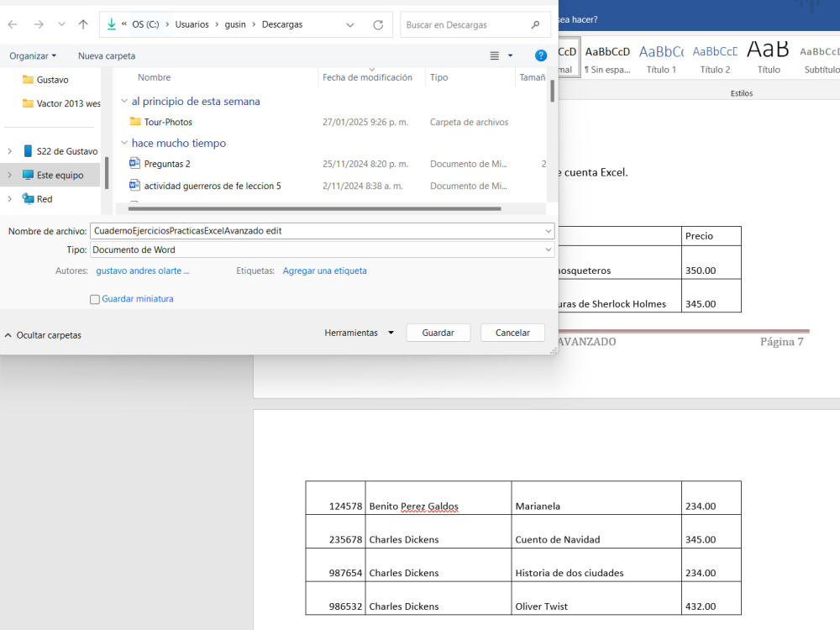Image resolution: width=840 pixels, height=630 pixels.
Task: Collapse with Ocultar carpetas
Action: pos(43,335)
